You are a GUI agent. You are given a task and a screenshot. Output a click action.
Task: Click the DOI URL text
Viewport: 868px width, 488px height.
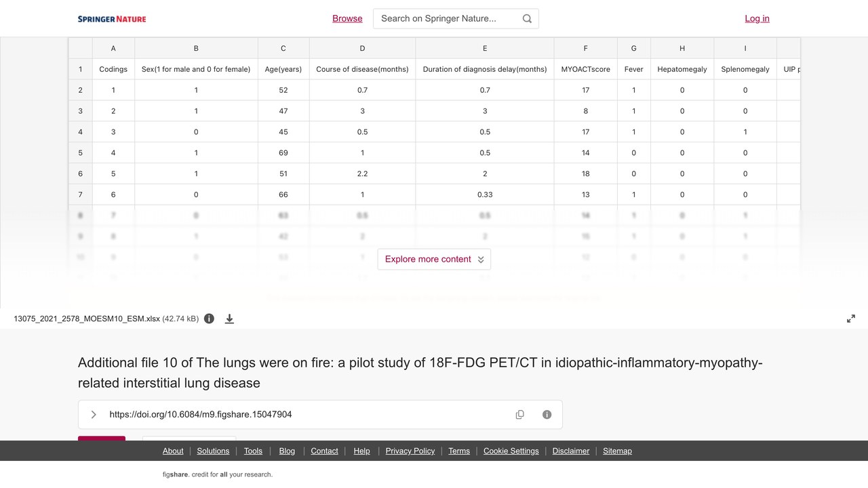(201, 415)
